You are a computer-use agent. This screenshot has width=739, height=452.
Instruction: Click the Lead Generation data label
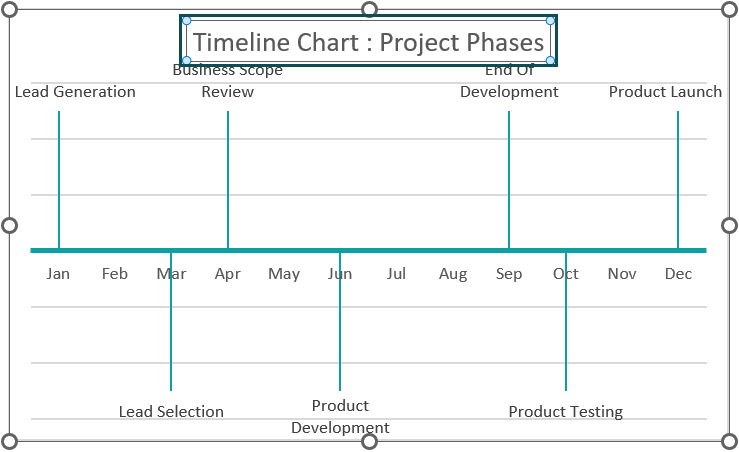coord(75,91)
